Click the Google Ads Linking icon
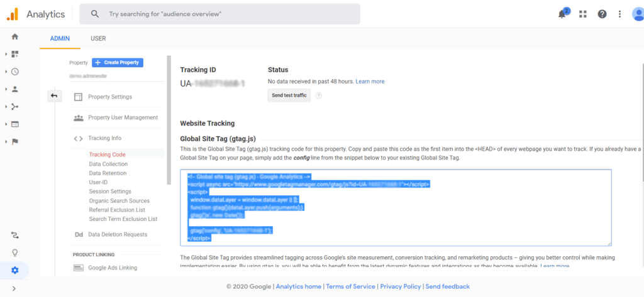 click(78, 268)
